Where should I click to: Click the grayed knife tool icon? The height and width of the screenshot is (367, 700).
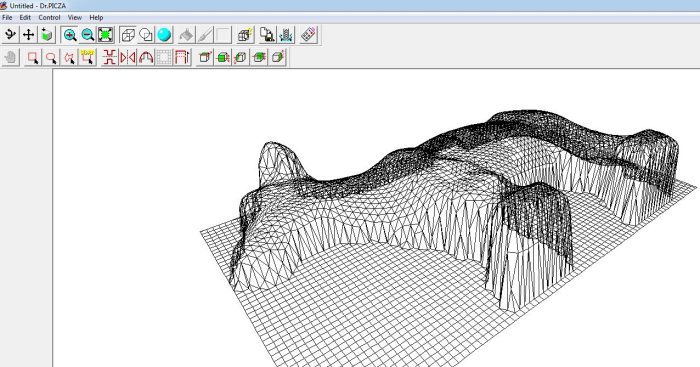click(x=205, y=35)
